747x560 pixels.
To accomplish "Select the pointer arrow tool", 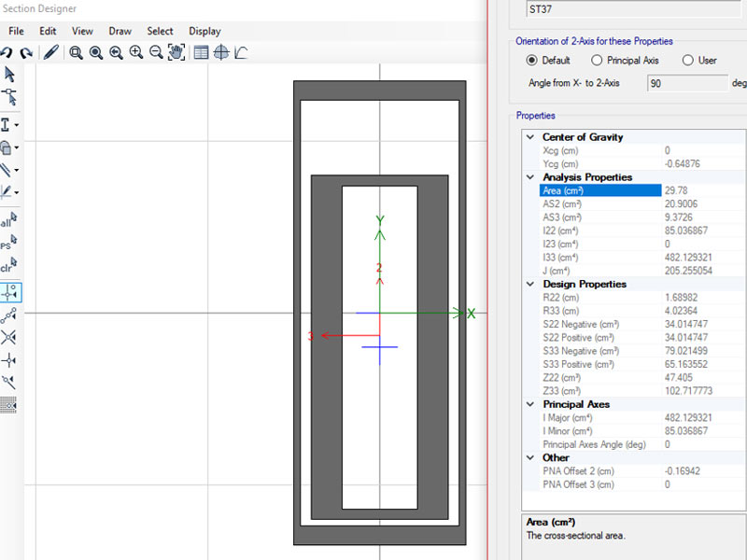I will coord(9,75).
